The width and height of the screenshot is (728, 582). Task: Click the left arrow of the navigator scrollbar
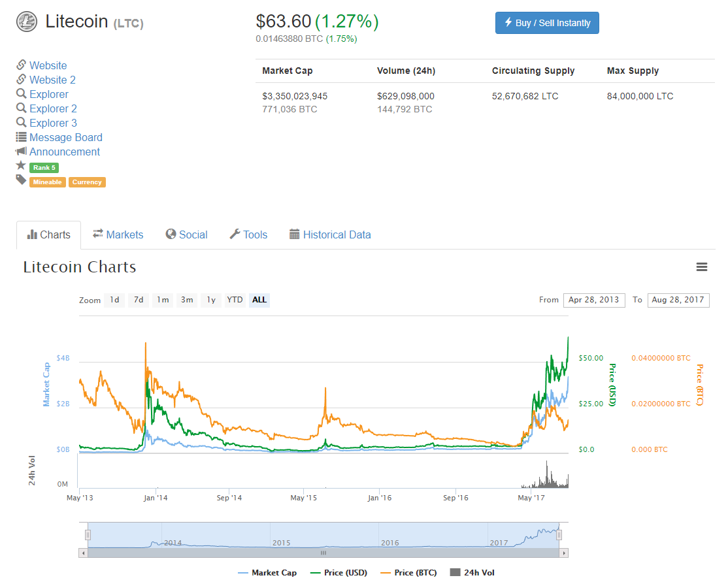tap(83, 553)
